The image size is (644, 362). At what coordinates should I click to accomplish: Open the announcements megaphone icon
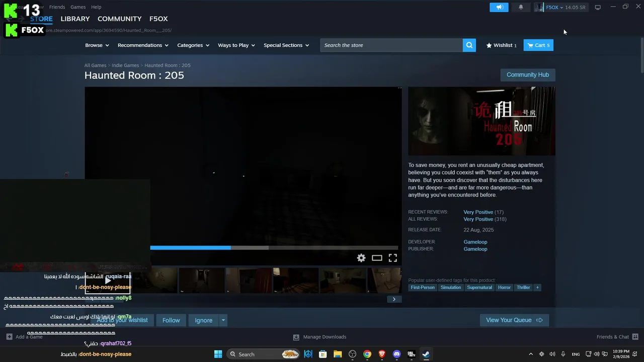click(499, 7)
